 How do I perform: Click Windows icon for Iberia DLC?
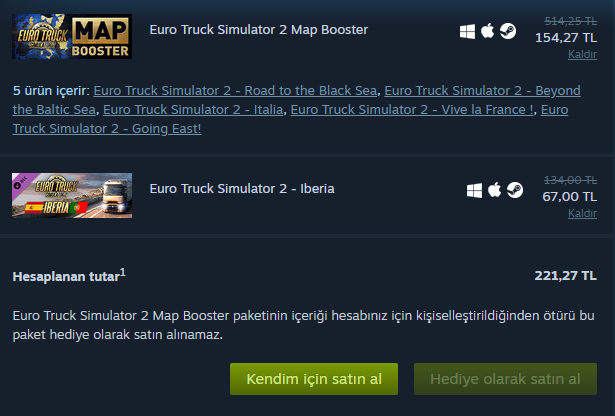pyautogui.click(x=474, y=191)
